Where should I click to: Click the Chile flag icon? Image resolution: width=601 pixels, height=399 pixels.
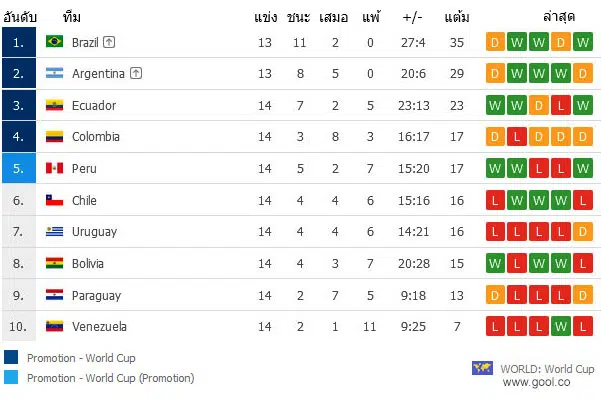pos(54,200)
